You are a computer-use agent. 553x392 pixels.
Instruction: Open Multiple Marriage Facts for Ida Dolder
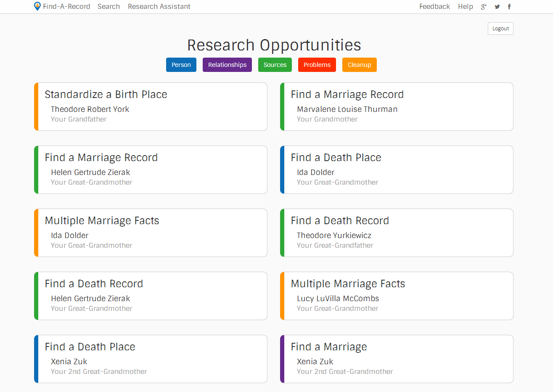(x=151, y=233)
